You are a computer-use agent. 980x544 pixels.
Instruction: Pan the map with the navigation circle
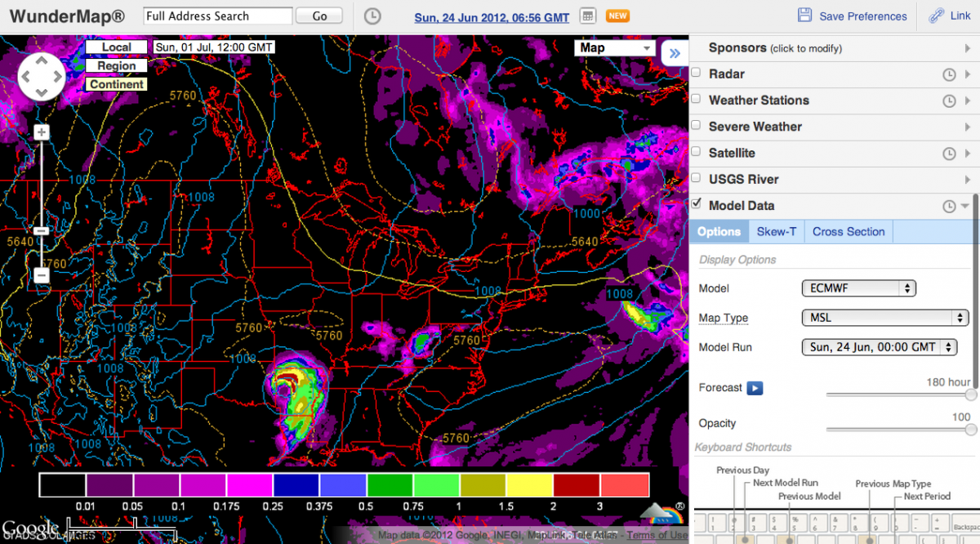coord(42,78)
